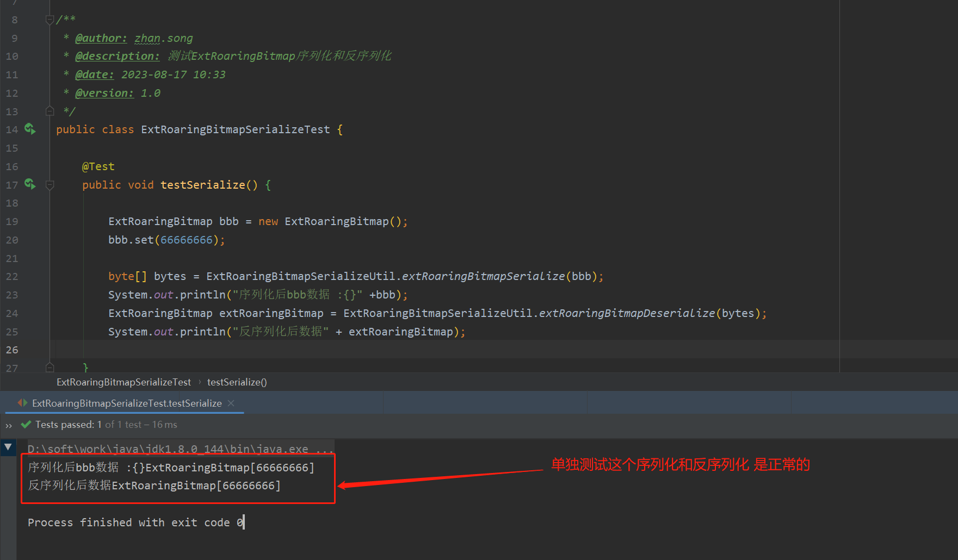Click the run class gutter icon on line 14

(30, 129)
